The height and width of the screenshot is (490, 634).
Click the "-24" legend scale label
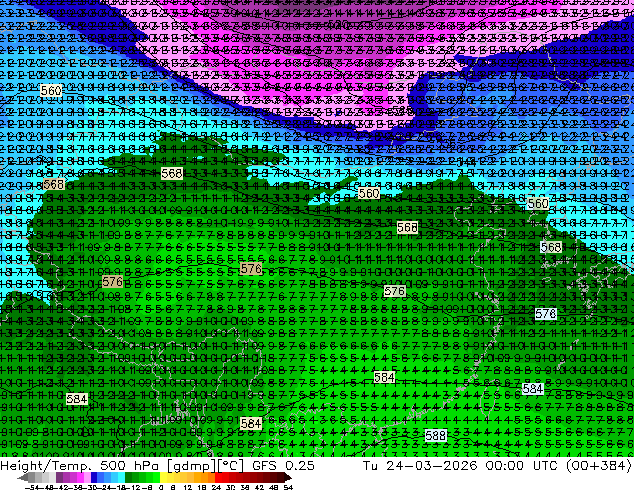coord(105,487)
